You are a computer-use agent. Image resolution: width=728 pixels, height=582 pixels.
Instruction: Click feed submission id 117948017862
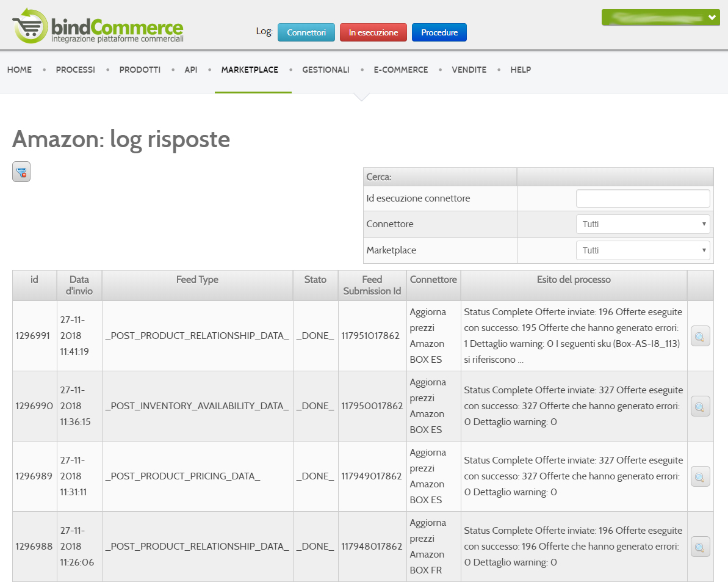click(x=372, y=546)
